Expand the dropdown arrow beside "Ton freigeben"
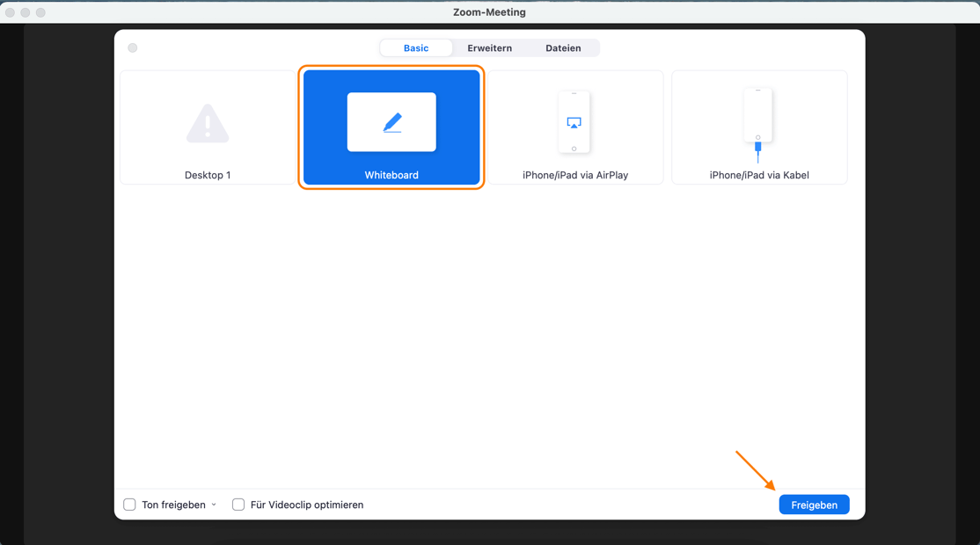Viewport: 980px width, 545px height. coord(214,505)
